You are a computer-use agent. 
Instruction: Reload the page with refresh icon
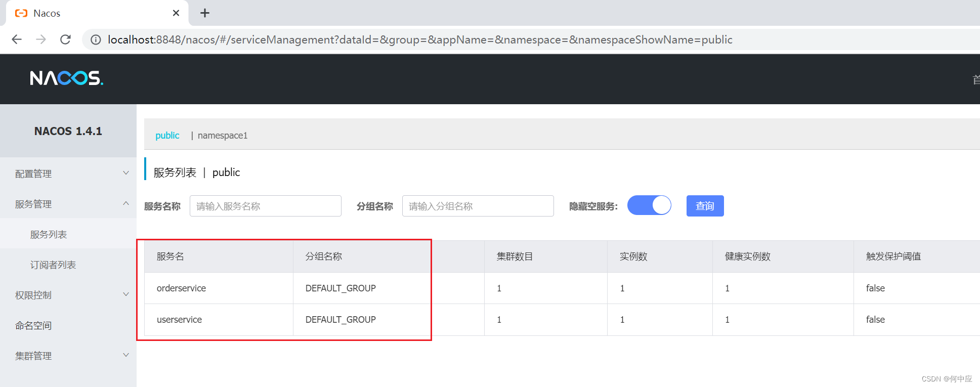(x=65, y=39)
